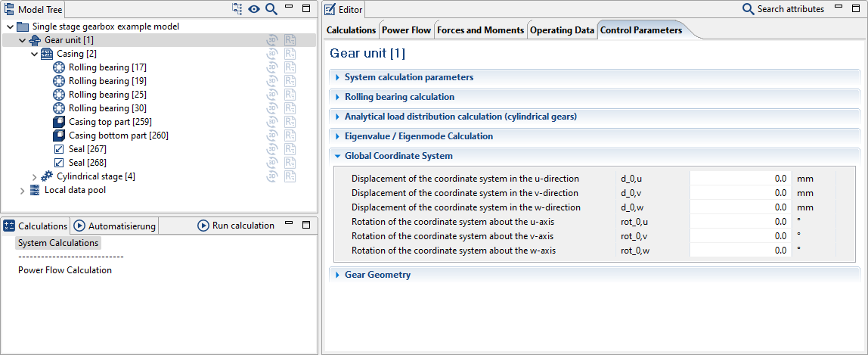Click the 3D view icon for Casing [2]
Image resolution: width=868 pixels, height=355 pixels.
pos(273,54)
